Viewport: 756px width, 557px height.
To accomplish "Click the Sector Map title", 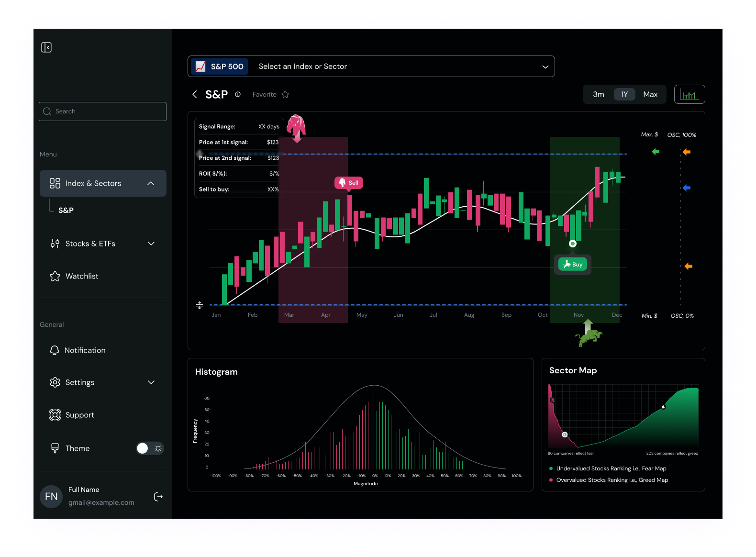I will (573, 370).
